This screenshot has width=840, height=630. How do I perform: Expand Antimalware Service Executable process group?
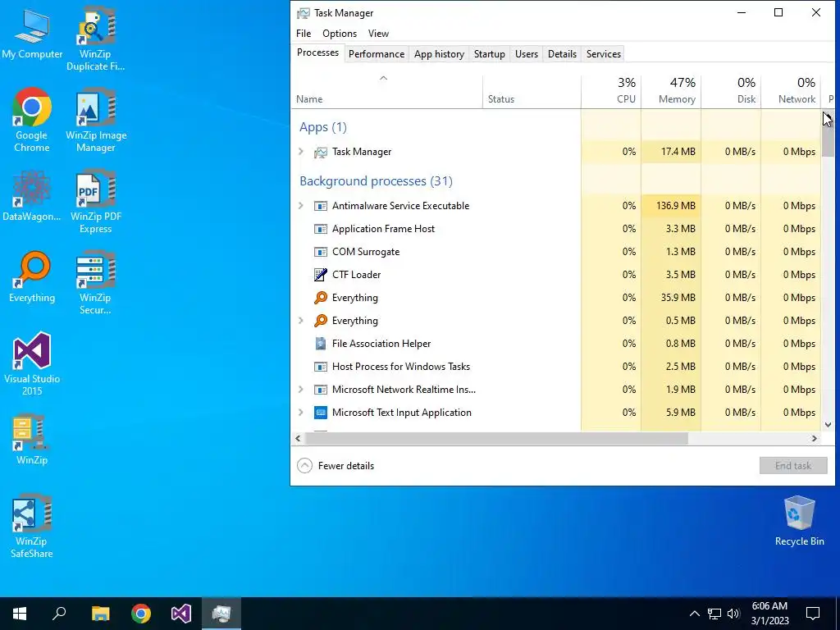coord(301,206)
